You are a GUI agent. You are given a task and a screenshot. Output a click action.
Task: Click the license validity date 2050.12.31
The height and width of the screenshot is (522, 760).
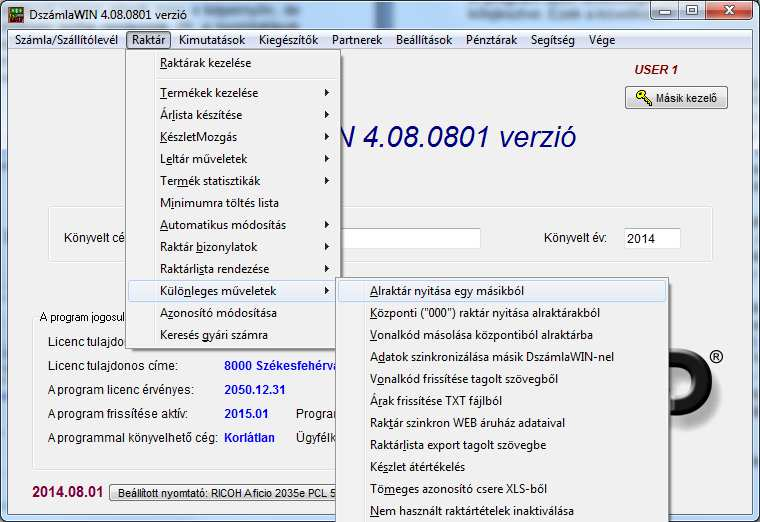pos(254,390)
